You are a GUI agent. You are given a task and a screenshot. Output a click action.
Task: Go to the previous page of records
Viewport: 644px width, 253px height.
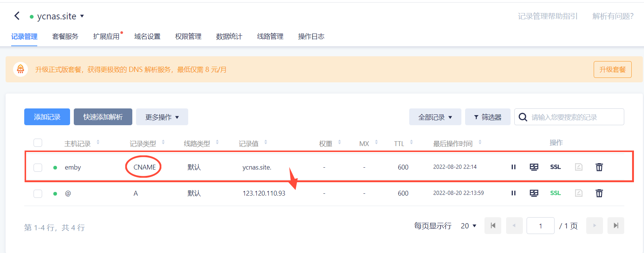[x=514, y=225]
